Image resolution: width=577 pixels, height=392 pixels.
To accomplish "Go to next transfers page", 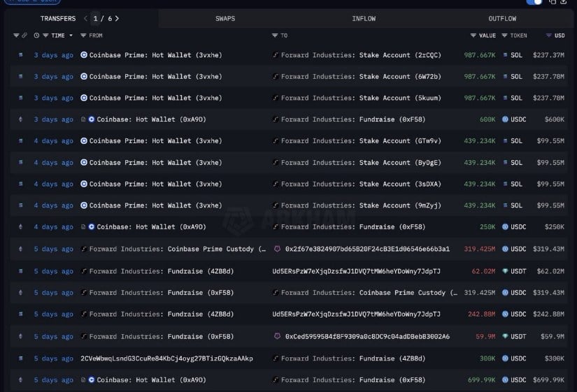I will click(x=117, y=18).
